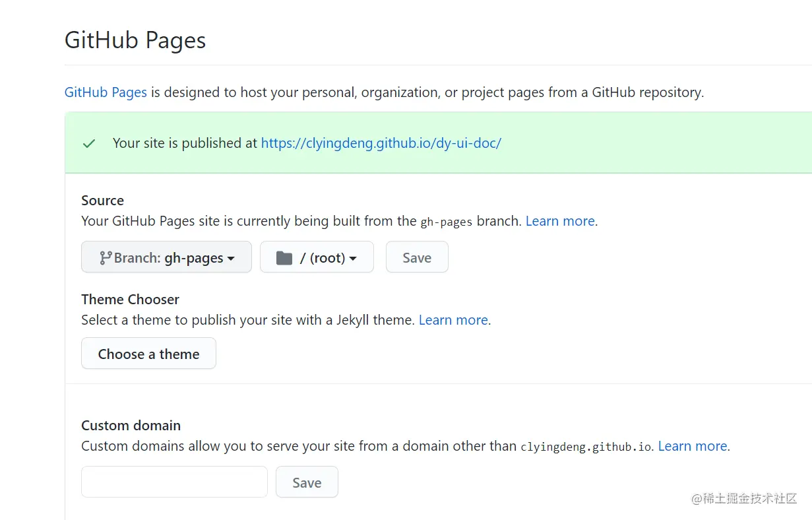This screenshot has height=520, width=812.
Task: Save the custom domain entry
Action: click(x=307, y=482)
